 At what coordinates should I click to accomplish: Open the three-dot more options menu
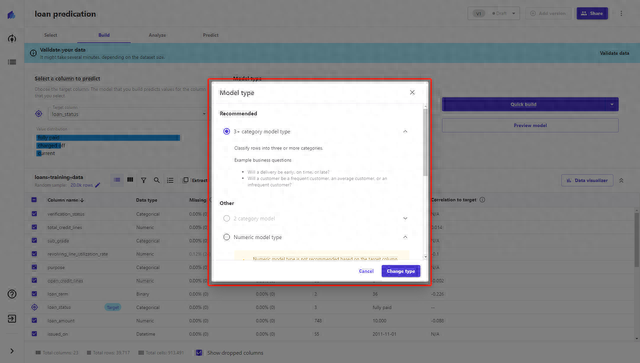tap(621, 13)
